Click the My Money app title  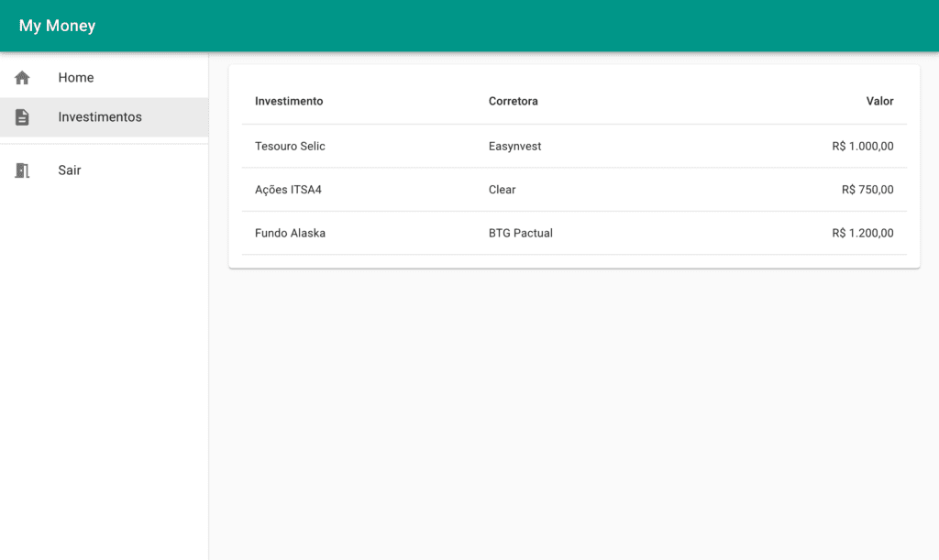[x=56, y=26]
